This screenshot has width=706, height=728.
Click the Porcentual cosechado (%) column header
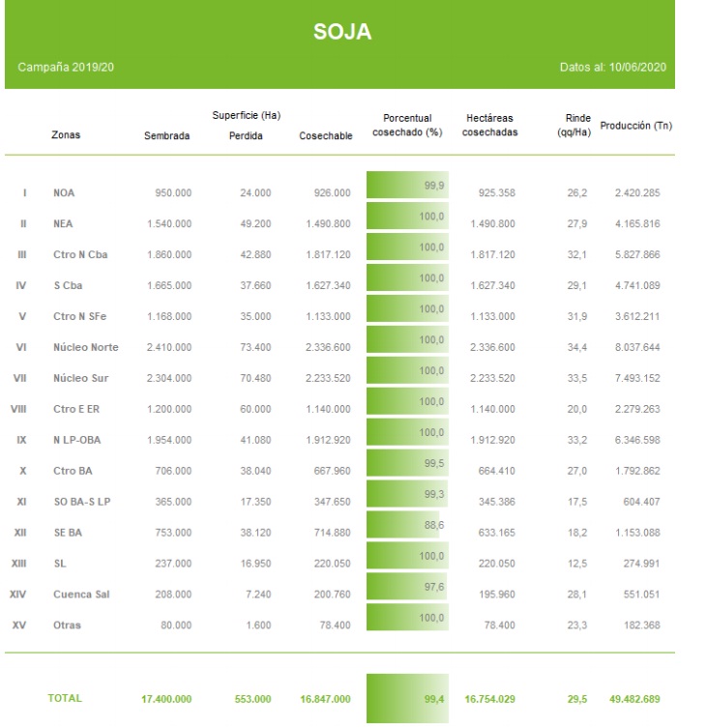(407, 125)
